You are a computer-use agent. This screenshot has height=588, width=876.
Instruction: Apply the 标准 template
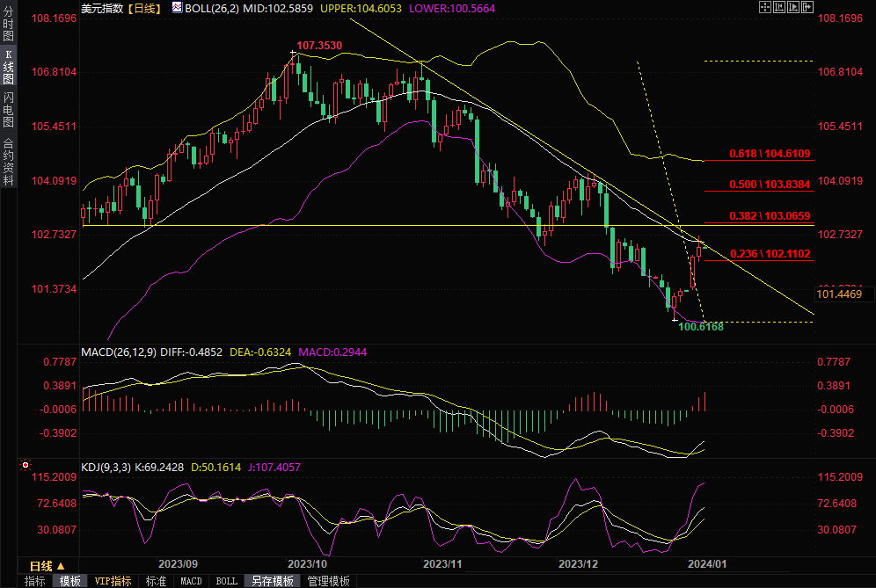156,581
